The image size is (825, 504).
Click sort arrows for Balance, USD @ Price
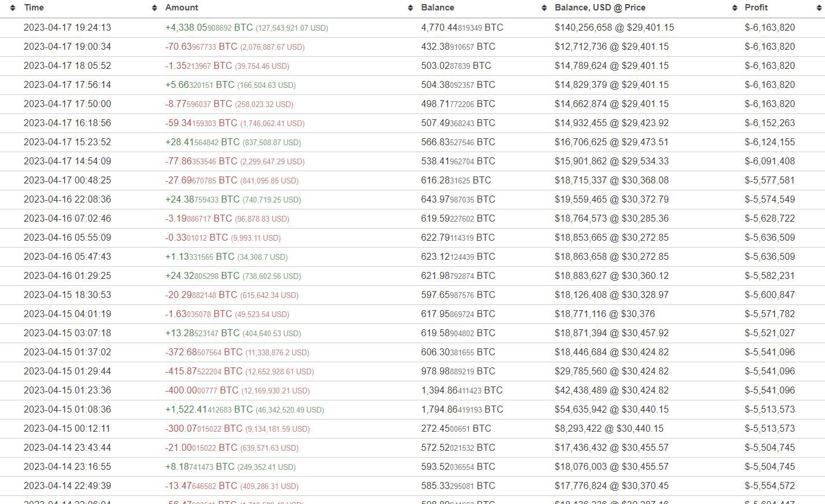click(735, 8)
